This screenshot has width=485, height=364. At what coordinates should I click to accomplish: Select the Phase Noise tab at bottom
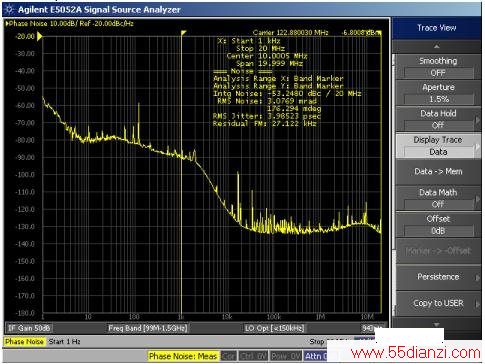24,341
